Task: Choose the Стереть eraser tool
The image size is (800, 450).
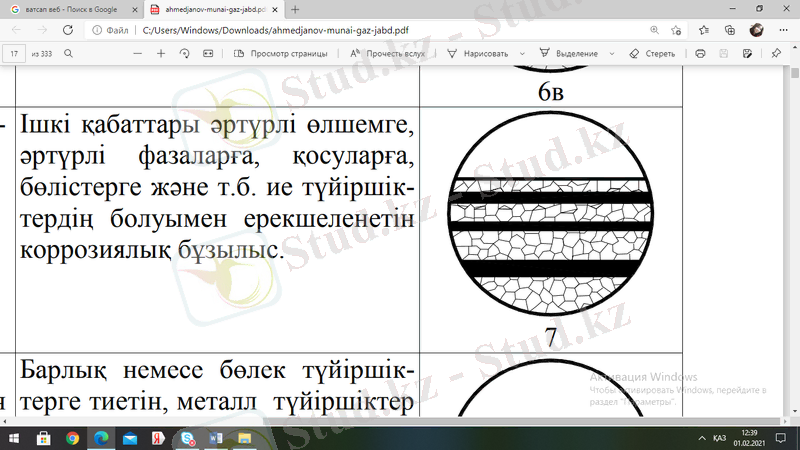Action: point(652,54)
